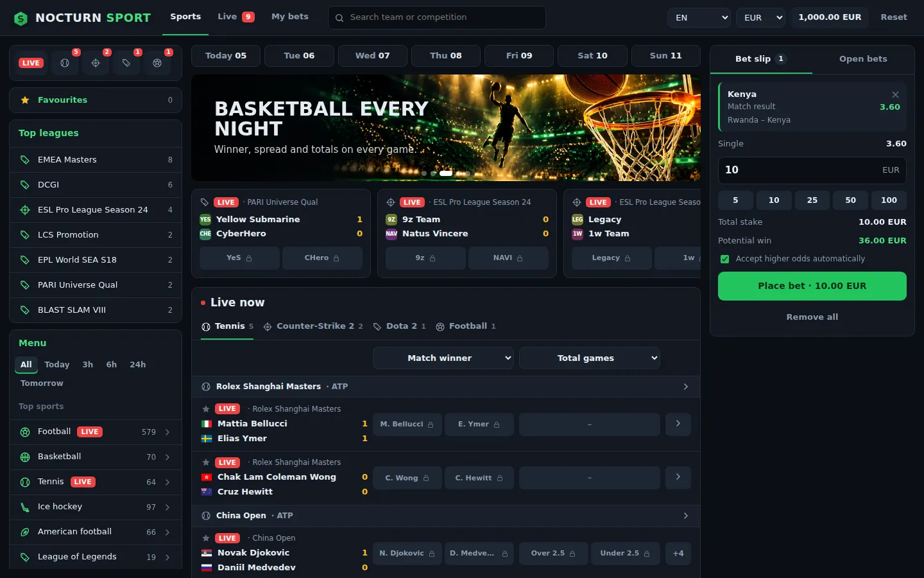The image size is (924, 578).
Task: Expand the Rolex Shanghai Masters league chevron
Action: pyautogui.click(x=686, y=387)
